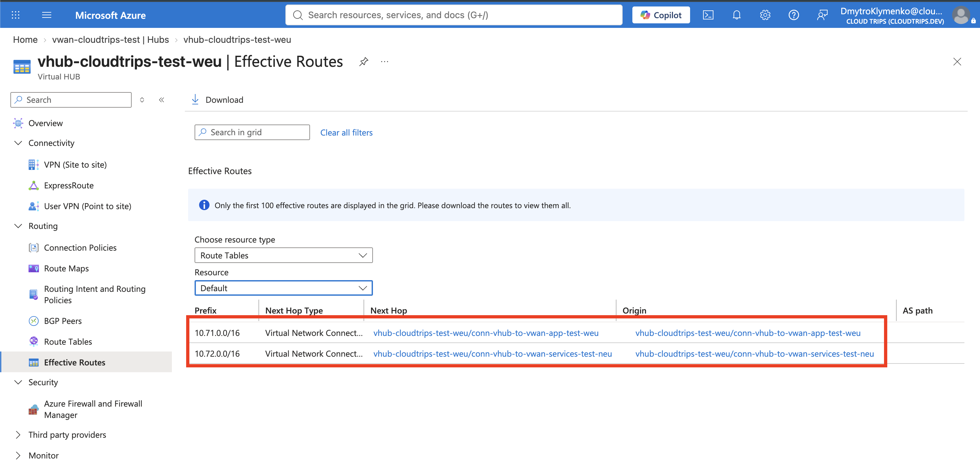
Task: Focus the global search resources field
Action: [453, 15]
